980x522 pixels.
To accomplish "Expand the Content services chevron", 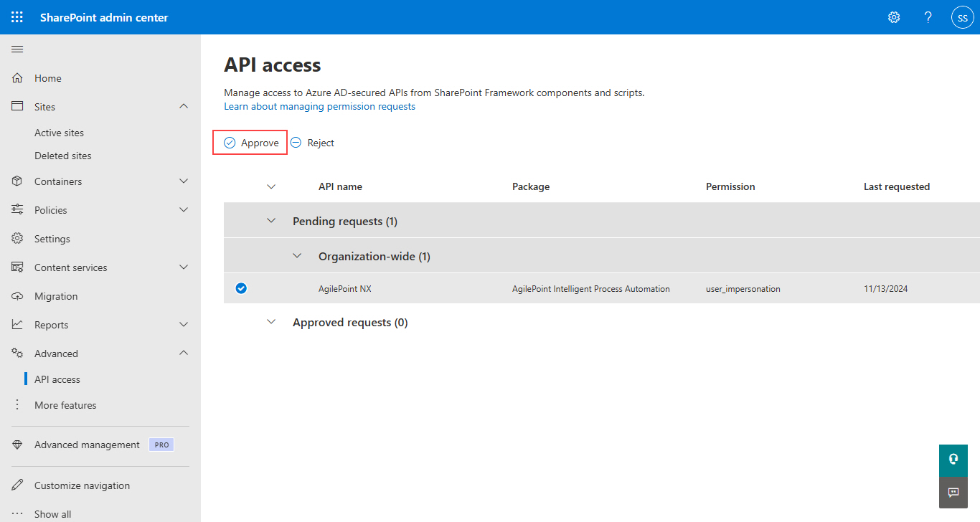I will 184,267.
